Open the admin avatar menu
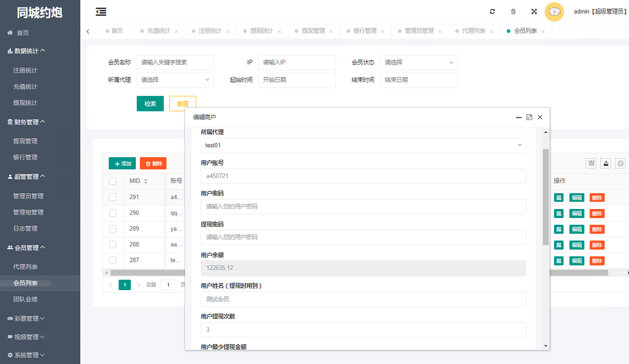 point(554,11)
